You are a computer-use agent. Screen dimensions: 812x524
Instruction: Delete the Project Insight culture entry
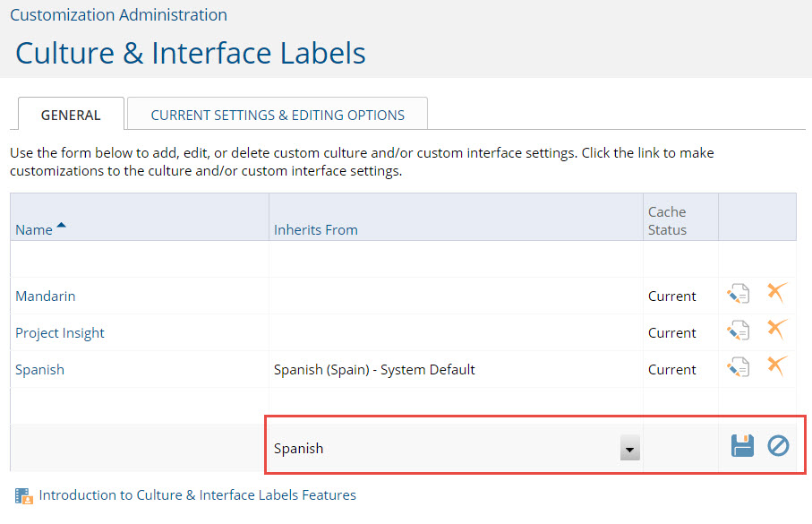click(x=777, y=329)
